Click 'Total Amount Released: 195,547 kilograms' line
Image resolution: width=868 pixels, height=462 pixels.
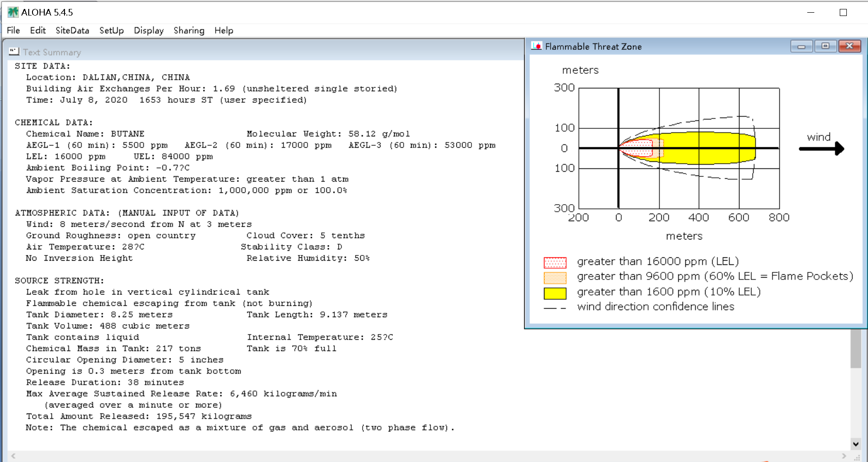tap(139, 416)
